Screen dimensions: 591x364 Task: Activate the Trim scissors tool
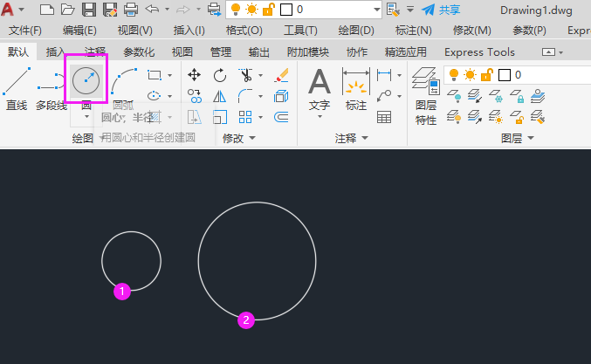click(x=245, y=75)
